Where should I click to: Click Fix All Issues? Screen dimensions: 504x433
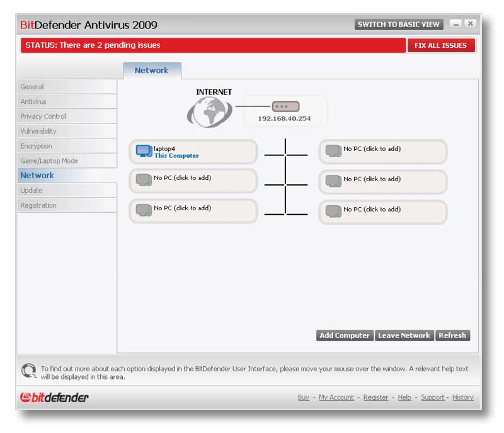[441, 45]
